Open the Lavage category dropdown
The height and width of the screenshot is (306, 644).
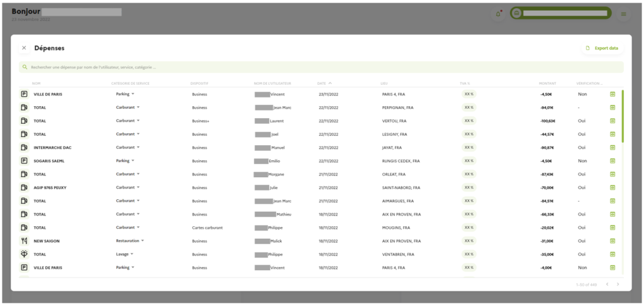125,254
